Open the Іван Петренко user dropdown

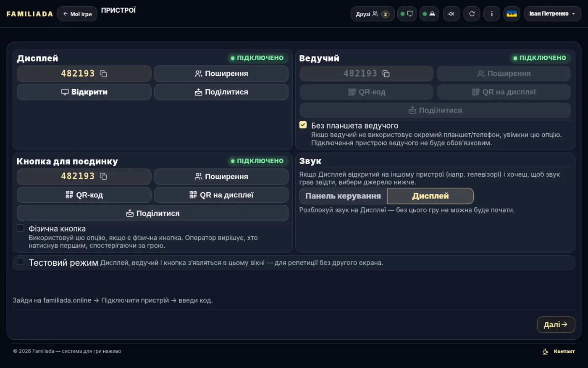click(x=553, y=14)
